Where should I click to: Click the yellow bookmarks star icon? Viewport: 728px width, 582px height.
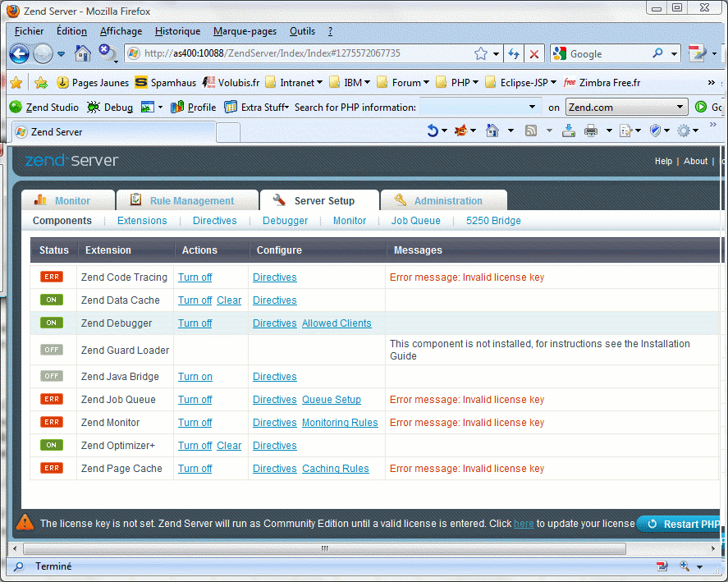point(16,83)
